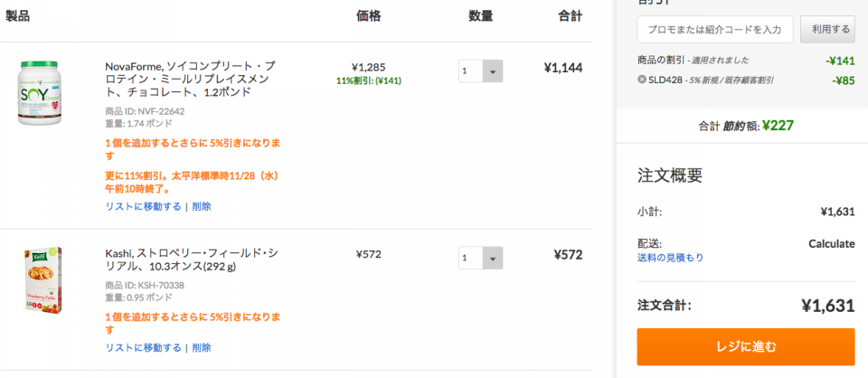Click the NovaForme 11% discount label

369,80
